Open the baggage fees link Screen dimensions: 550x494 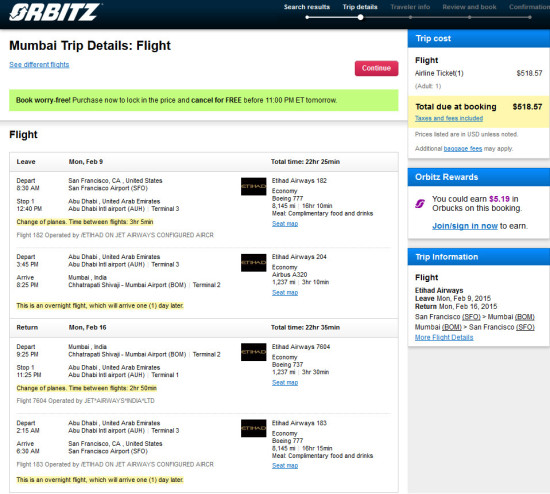pyautogui.click(x=463, y=149)
